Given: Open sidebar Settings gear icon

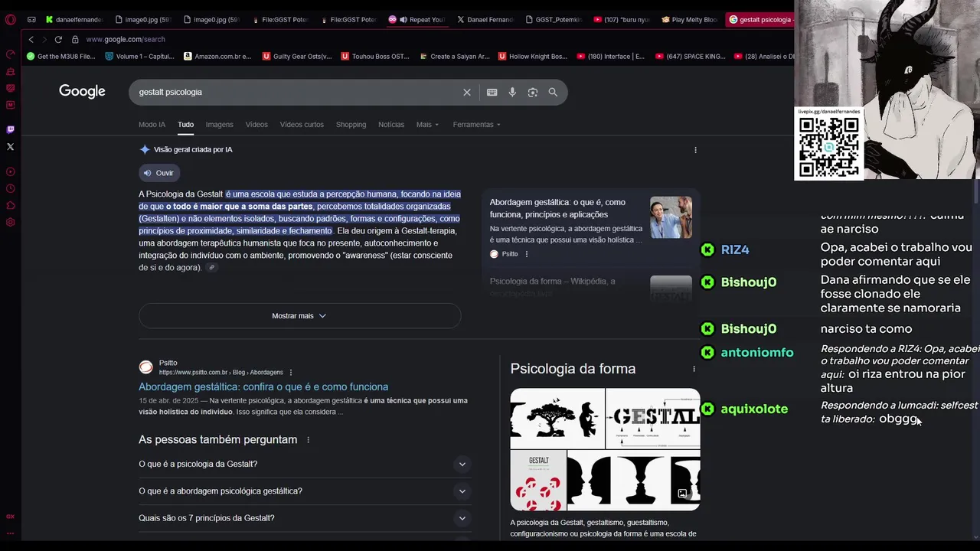Looking at the screenshot, I should click(x=10, y=223).
